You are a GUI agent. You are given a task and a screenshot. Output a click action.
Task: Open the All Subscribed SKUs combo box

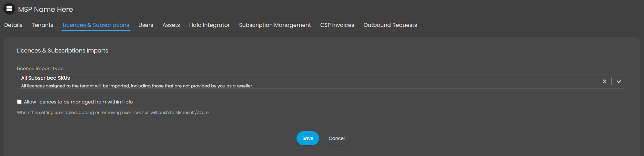[x=321, y=82]
